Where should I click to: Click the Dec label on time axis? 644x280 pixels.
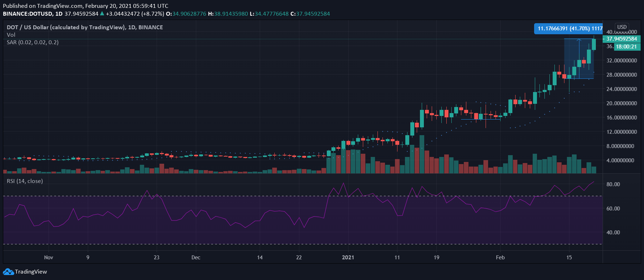click(x=196, y=258)
